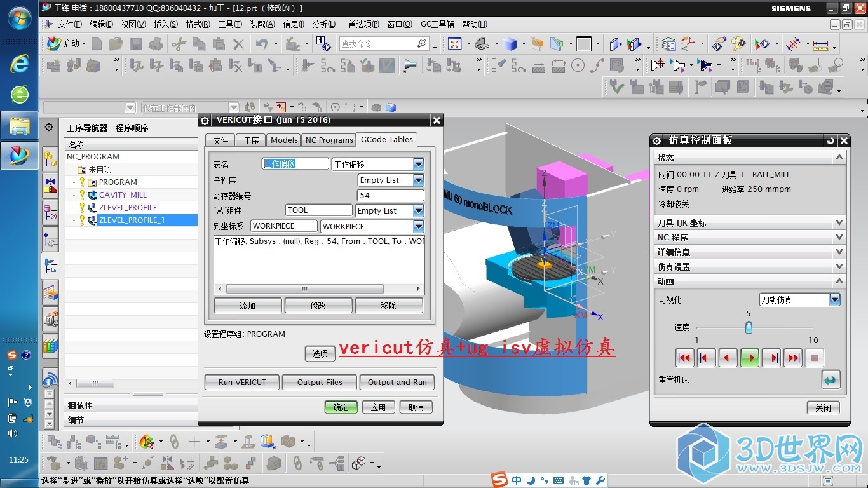Open Internet Explorer from taskbar

pos(19,64)
